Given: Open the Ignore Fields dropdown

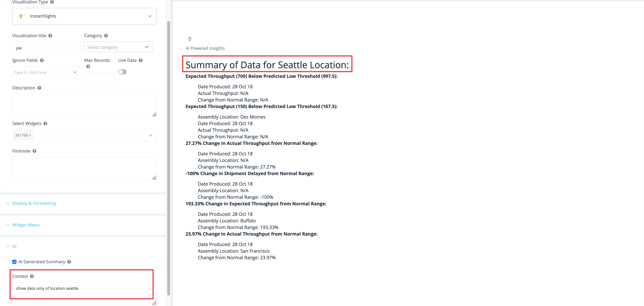Looking at the screenshot, I should pos(46,72).
